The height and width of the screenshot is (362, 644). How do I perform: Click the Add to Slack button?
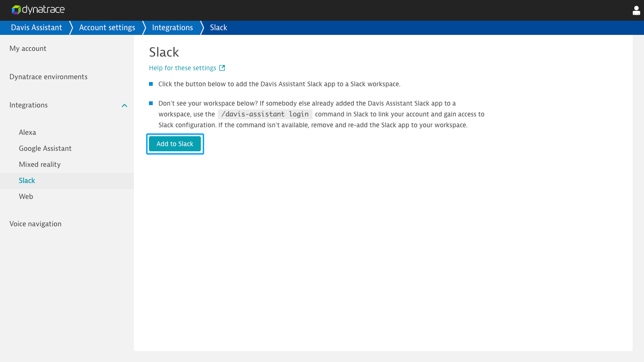[175, 144]
